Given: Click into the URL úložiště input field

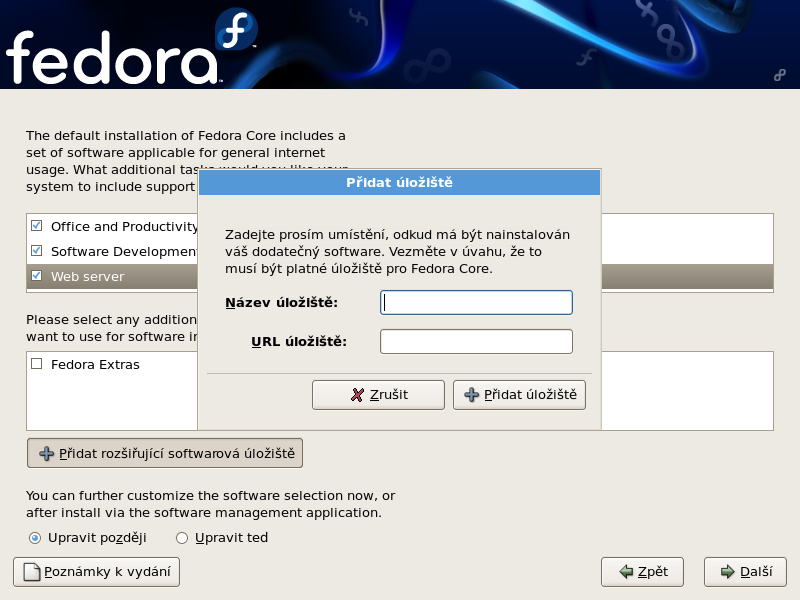Looking at the screenshot, I should click(x=477, y=341).
